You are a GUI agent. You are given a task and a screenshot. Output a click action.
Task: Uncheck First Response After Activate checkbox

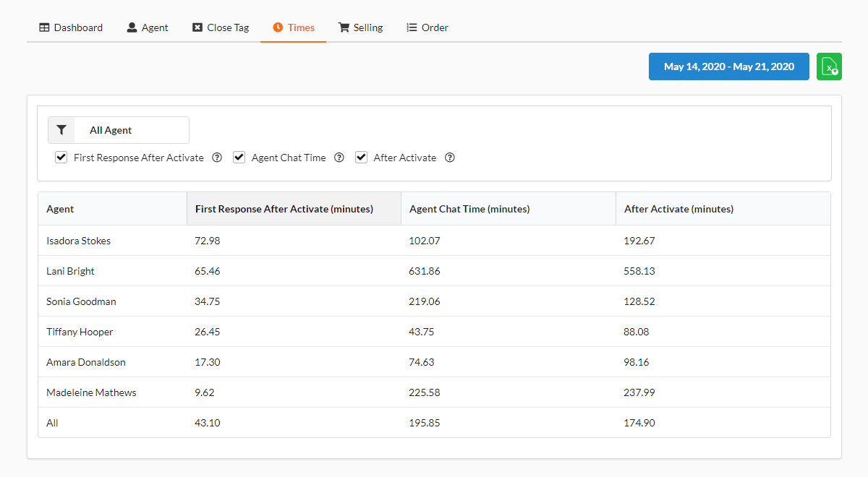[x=61, y=158]
